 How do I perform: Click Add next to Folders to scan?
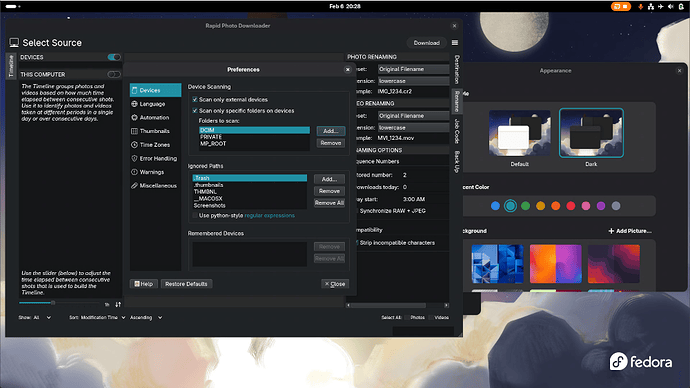click(331, 131)
